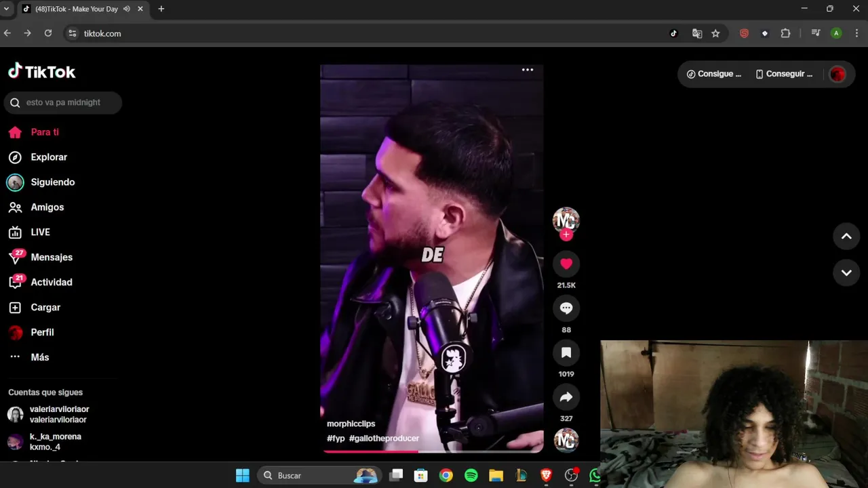Click the Consigue button in header
The width and height of the screenshot is (868, 488).
(x=714, y=74)
